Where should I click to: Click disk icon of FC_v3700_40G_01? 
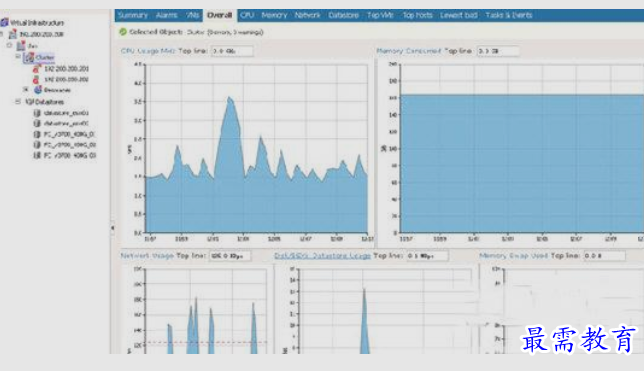(x=37, y=134)
